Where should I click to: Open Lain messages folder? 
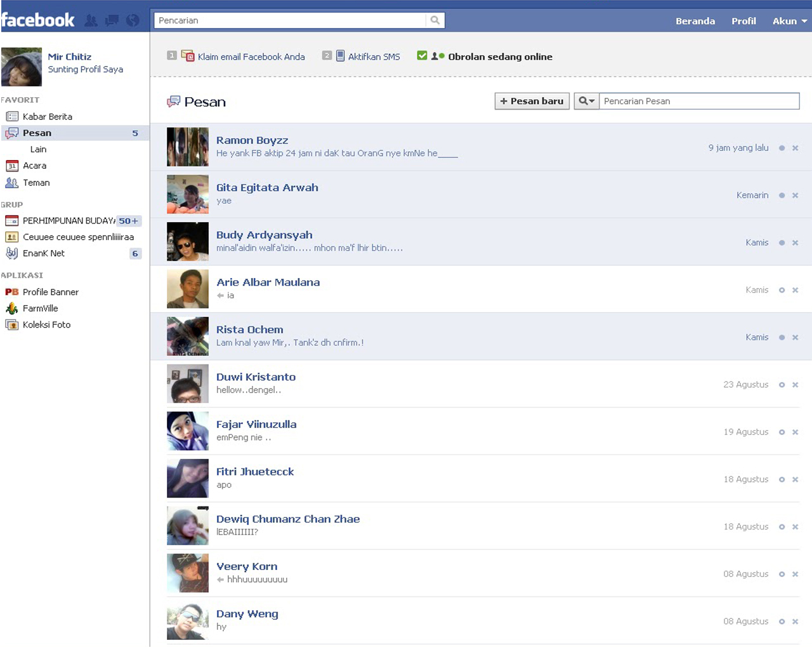38,149
